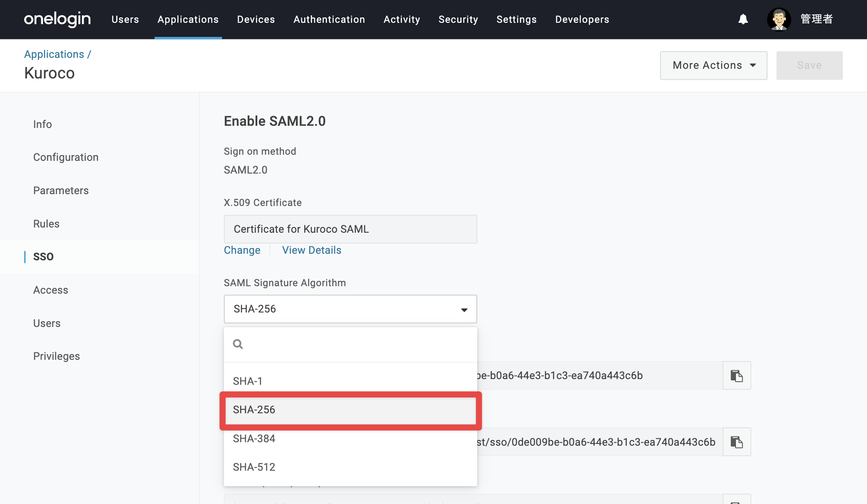Open the Devices menu

(256, 19)
